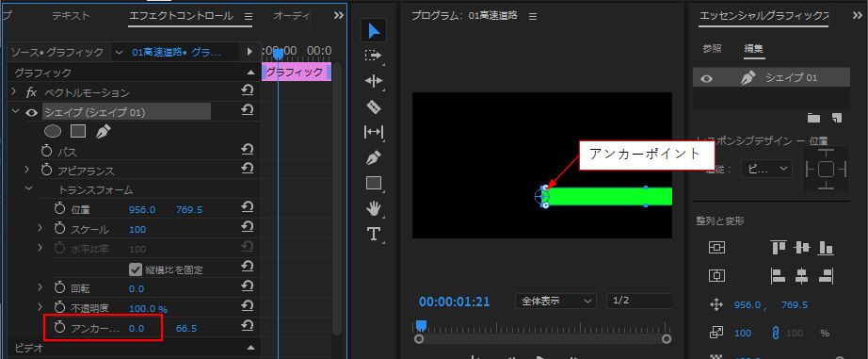Select the Slip tool
Viewport: 868px width, 359px height.
point(374,132)
